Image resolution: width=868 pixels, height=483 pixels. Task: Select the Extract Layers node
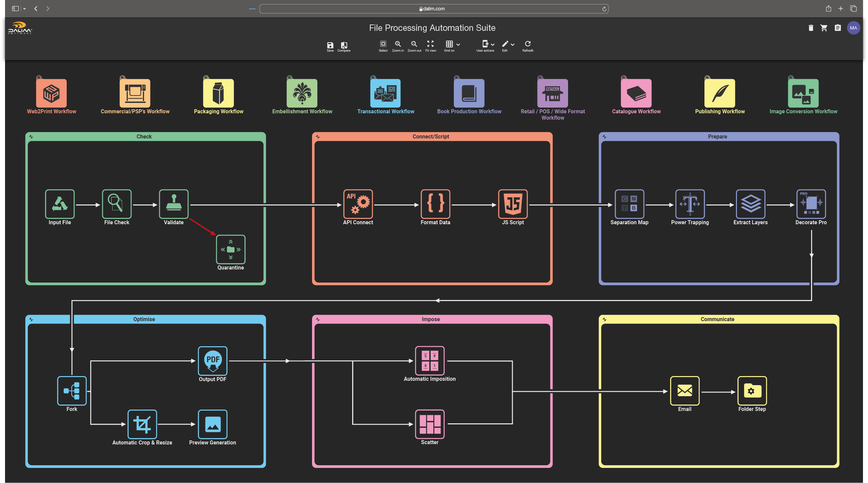tap(750, 204)
